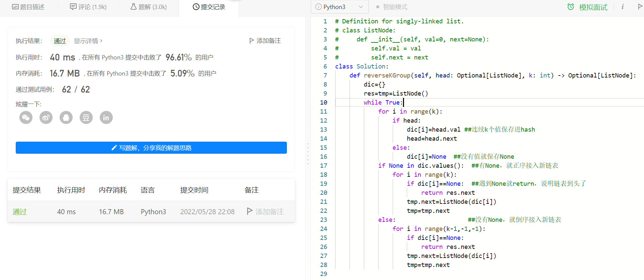This screenshot has width=644, height=280.
Task: Click the panel splitter handle between panes
Action: coord(308,154)
